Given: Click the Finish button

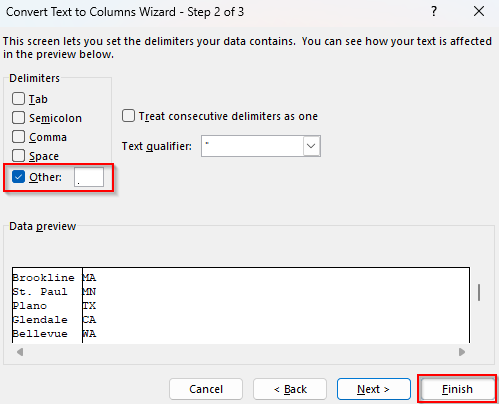Looking at the screenshot, I should pyautogui.click(x=457, y=389).
